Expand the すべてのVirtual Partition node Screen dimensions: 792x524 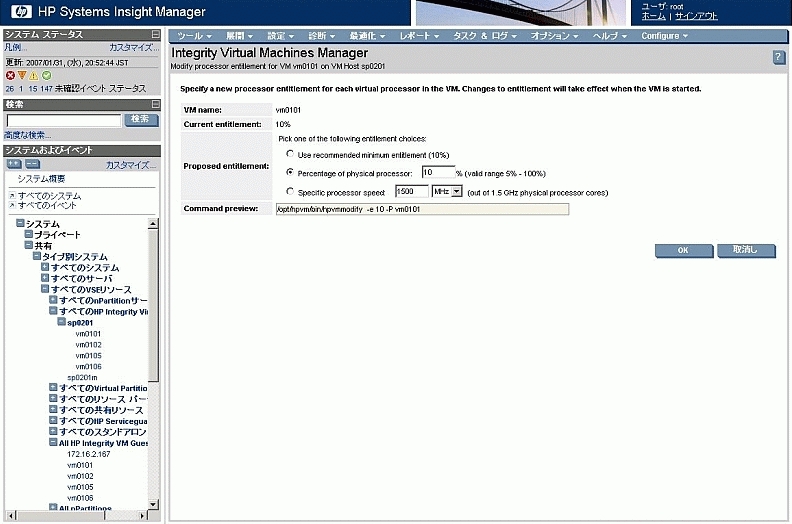pos(53,388)
